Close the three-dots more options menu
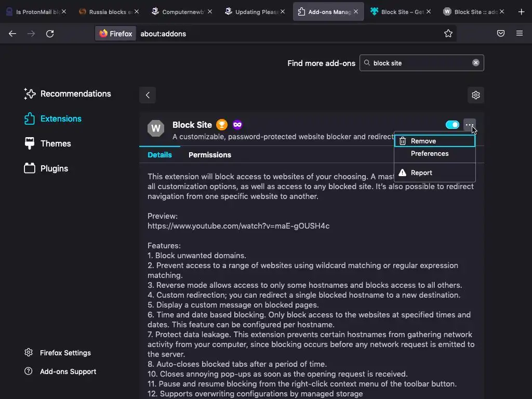This screenshot has height=399, width=532. [470, 125]
